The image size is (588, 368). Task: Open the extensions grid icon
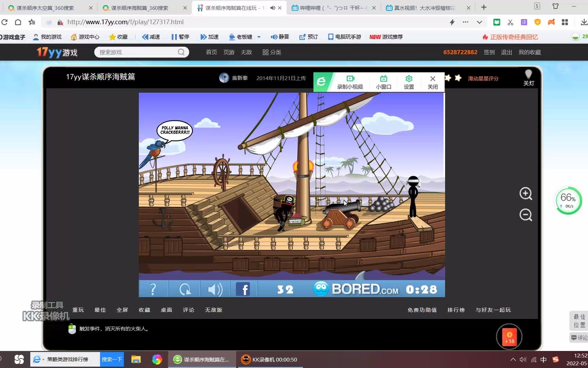point(565,22)
